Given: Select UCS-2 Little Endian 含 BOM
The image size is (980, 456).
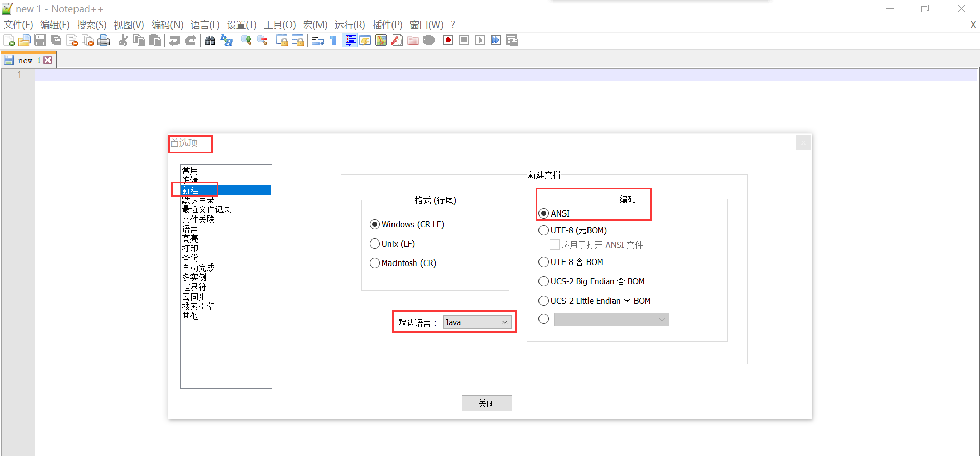Looking at the screenshot, I should point(595,301).
